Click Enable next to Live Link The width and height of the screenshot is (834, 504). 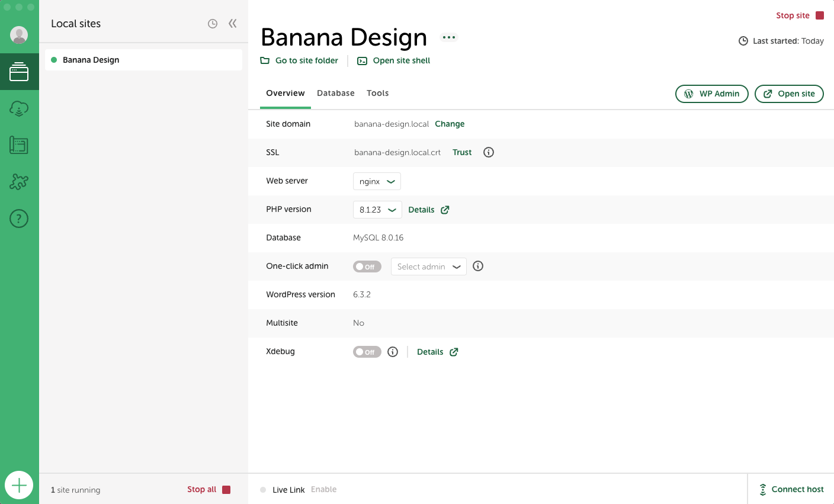coord(323,489)
